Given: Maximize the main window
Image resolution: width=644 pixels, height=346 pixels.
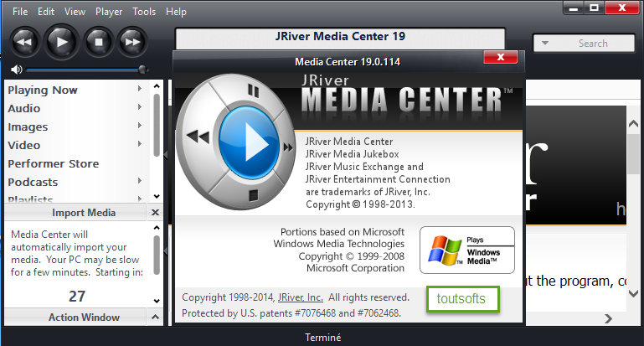Looking at the screenshot, I should click(595, 8).
